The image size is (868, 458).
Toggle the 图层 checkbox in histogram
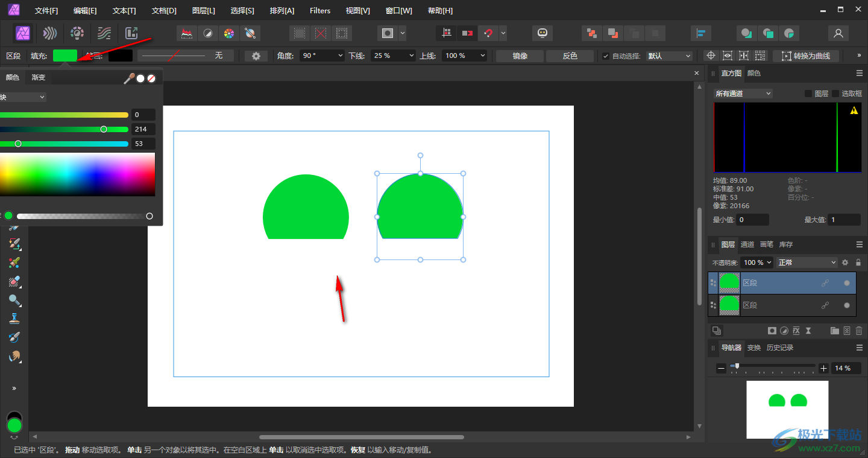tap(808, 94)
